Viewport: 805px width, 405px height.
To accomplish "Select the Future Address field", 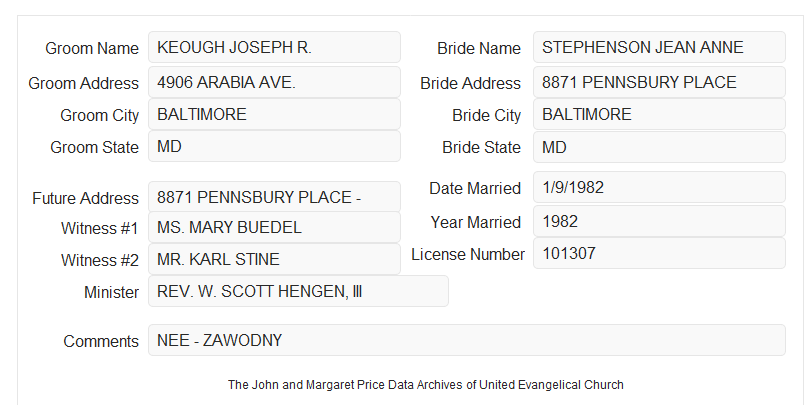I will click(x=274, y=197).
